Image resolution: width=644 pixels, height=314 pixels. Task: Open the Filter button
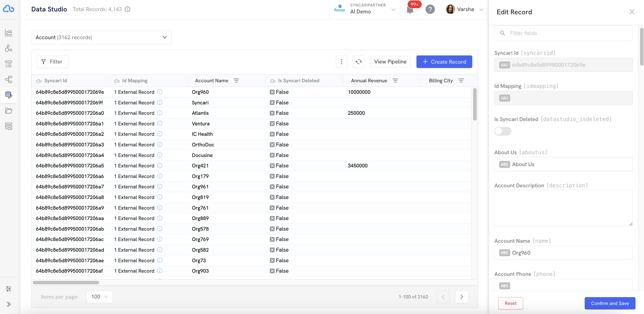53,62
